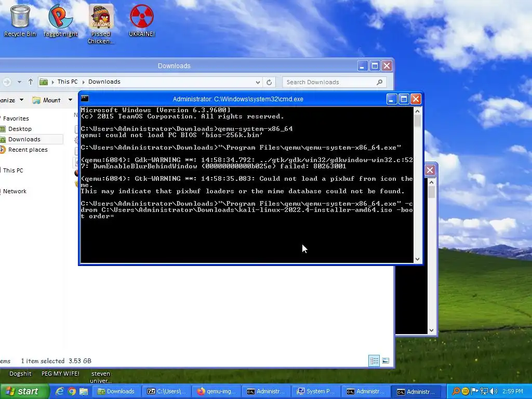Click the forward arrow in Downloads explorer
The image size is (532, 399).
[x=7, y=82]
